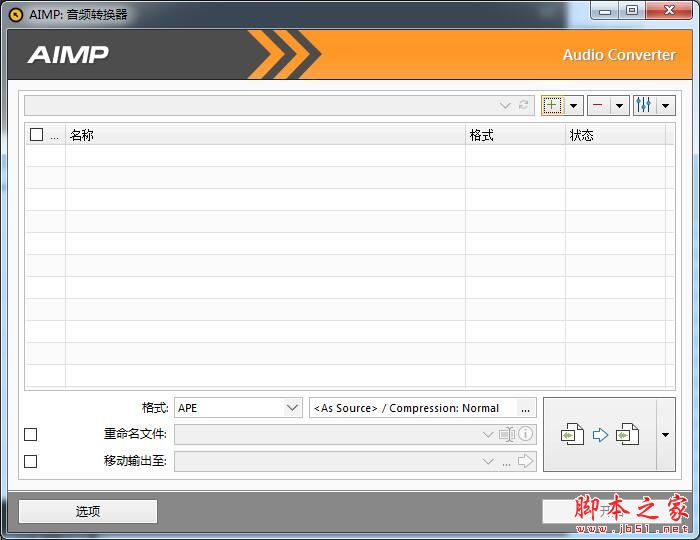Click the three dots column header
This screenshot has height=540, width=700.
54,136
